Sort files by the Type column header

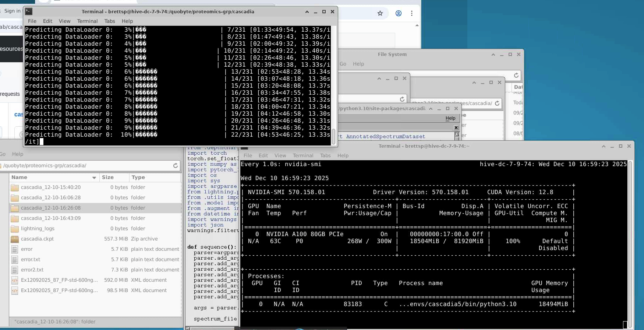point(138,178)
